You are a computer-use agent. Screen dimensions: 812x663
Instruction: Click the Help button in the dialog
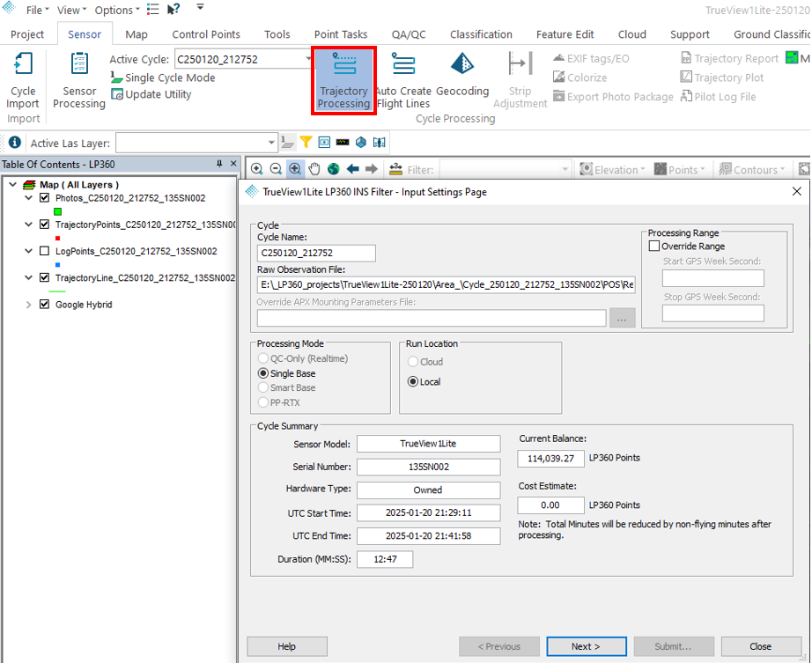(287, 646)
